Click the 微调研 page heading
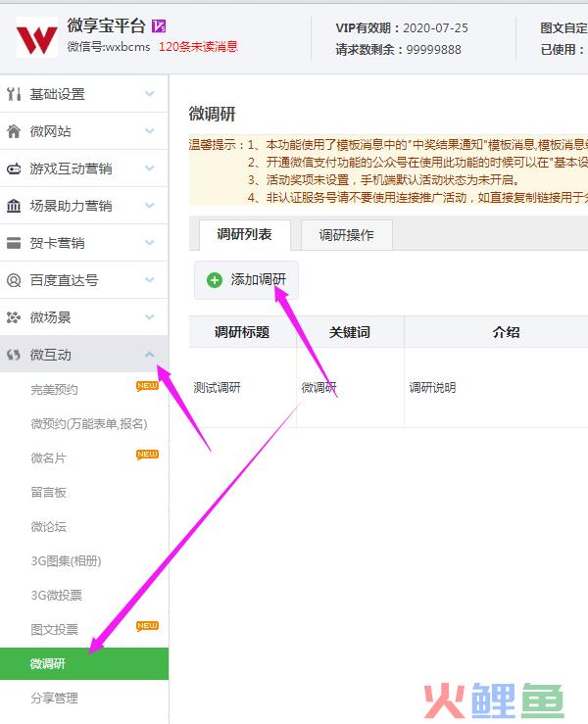 213,114
